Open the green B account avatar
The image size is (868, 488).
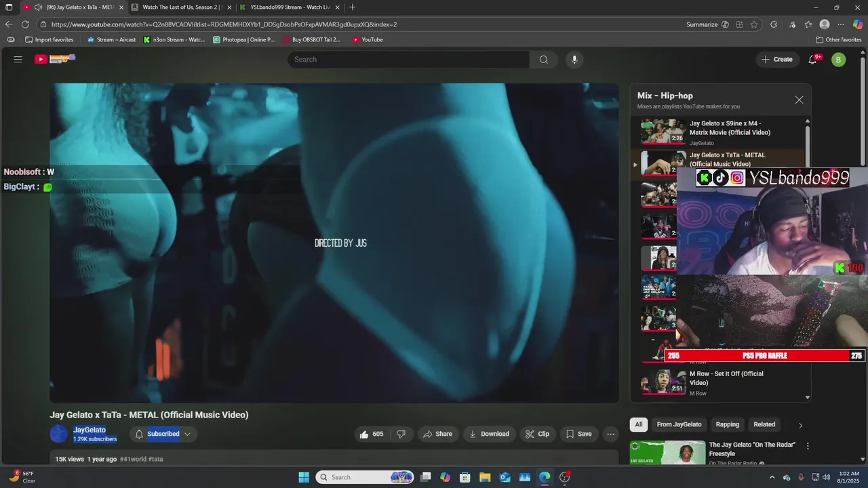(838, 60)
